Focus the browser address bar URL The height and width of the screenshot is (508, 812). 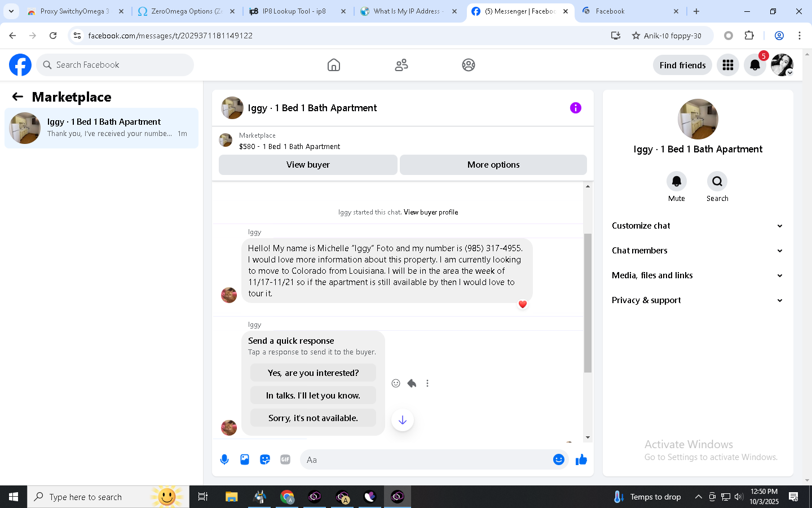(x=170, y=36)
